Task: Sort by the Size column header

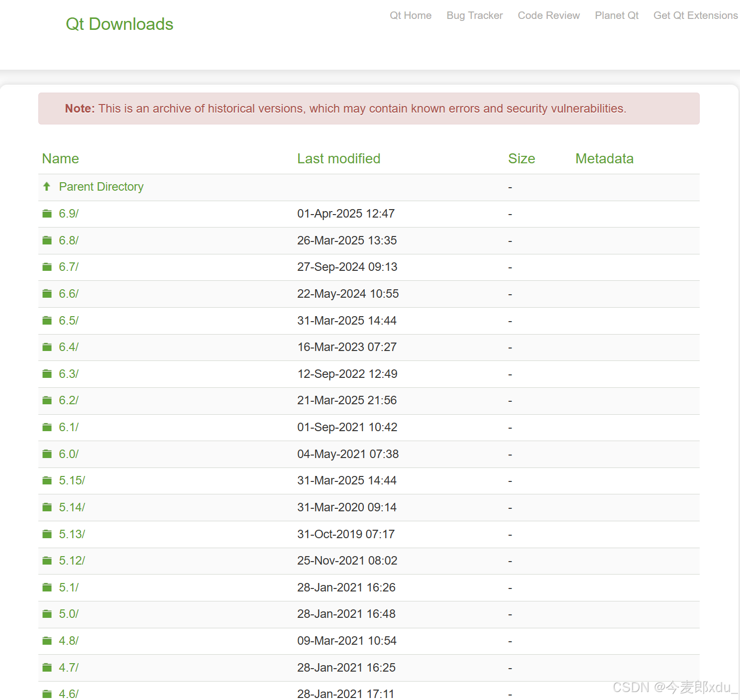Action: click(522, 158)
